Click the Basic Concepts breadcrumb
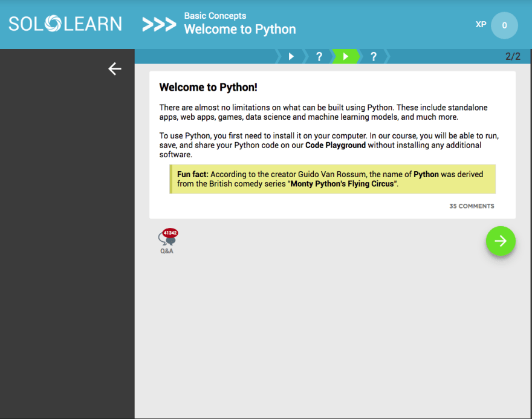The height and width of the screenshot is (419, 532). pos(215,16)
